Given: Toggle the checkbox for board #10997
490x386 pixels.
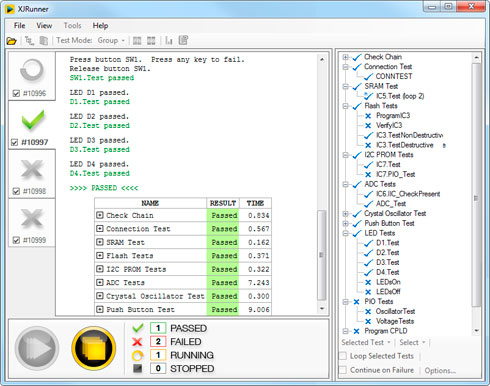Looking at the screenshot, I should (14, 143).
